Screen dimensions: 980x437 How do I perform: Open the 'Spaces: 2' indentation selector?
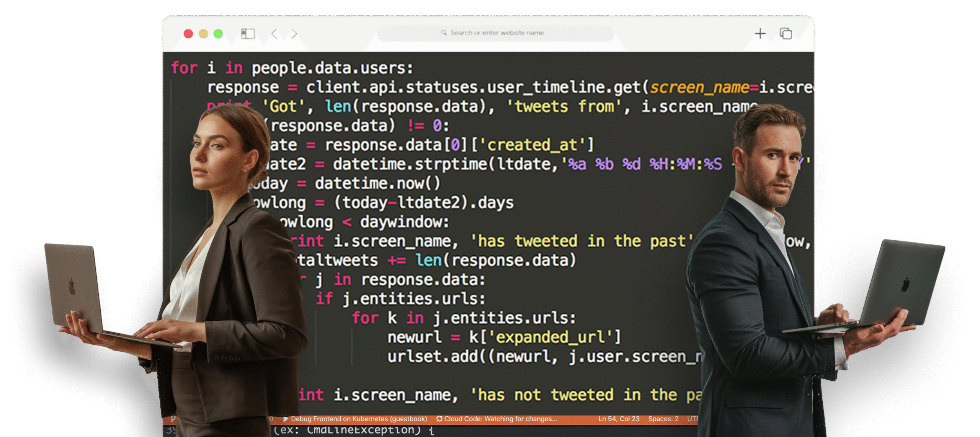(x=663, y=419)
